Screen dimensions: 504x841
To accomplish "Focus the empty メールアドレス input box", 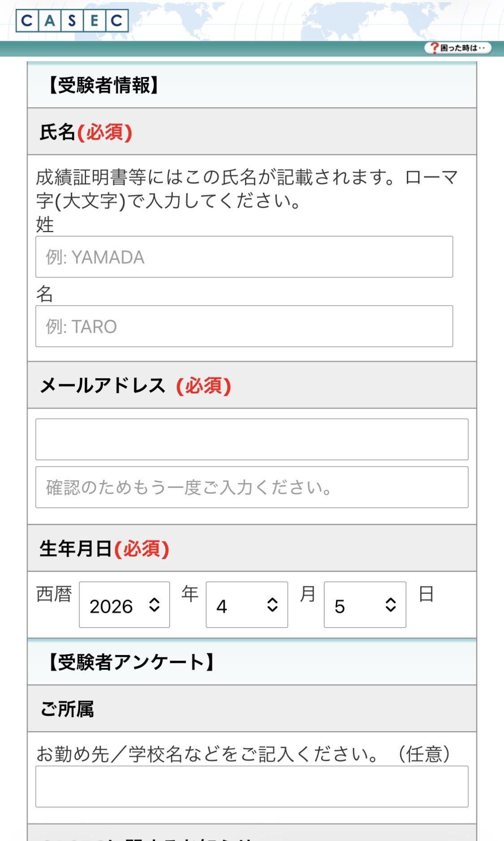I will (252, 440).
